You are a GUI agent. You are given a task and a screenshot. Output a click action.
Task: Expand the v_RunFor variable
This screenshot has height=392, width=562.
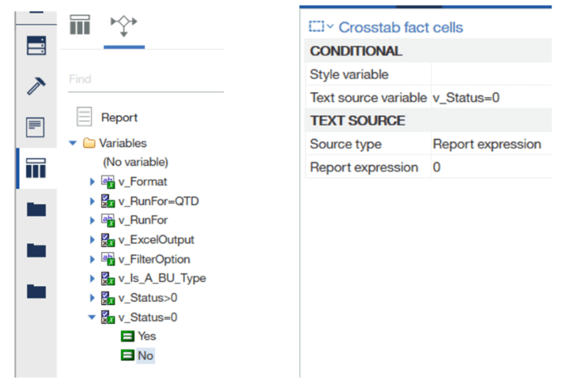(92, 220)
